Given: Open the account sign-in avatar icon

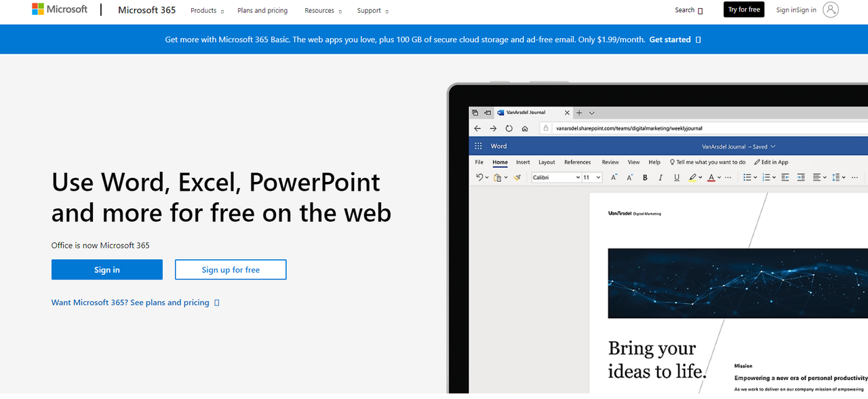Looking at the screenshot, I should tap(831, 9).
